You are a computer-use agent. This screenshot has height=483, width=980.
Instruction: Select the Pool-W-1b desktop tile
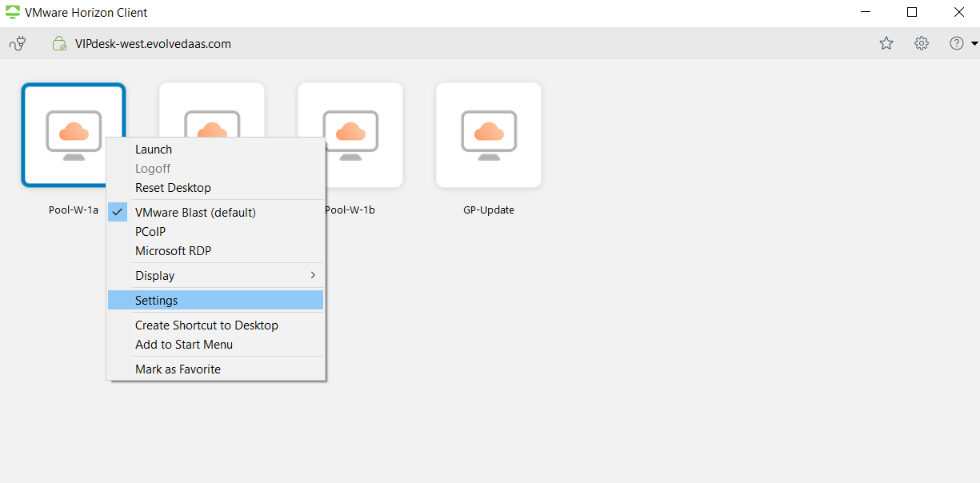[350, 135]
